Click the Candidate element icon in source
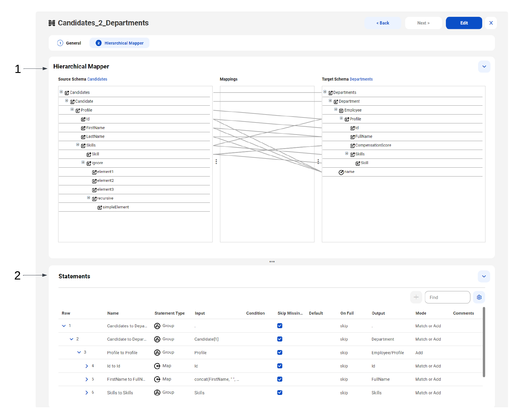This screenshot has width=520, height=420. [x=72, y=102]
